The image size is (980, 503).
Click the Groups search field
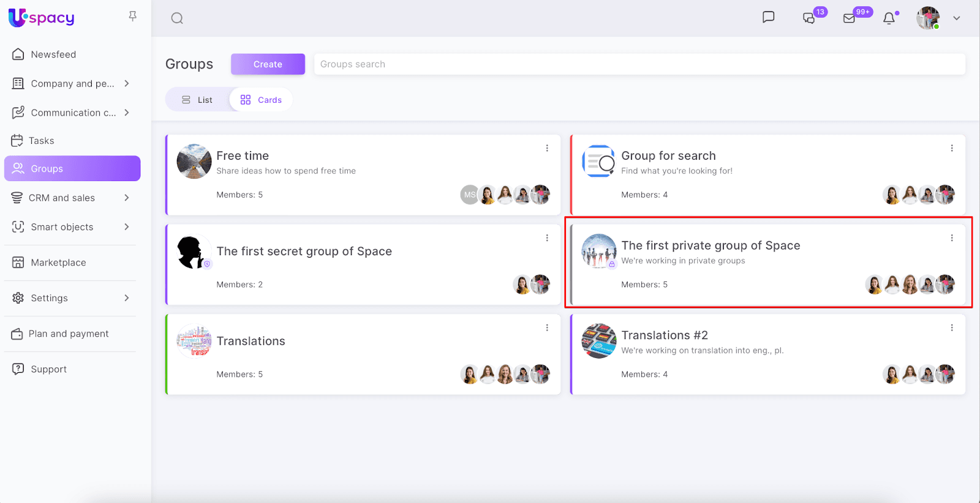point(639,64)
